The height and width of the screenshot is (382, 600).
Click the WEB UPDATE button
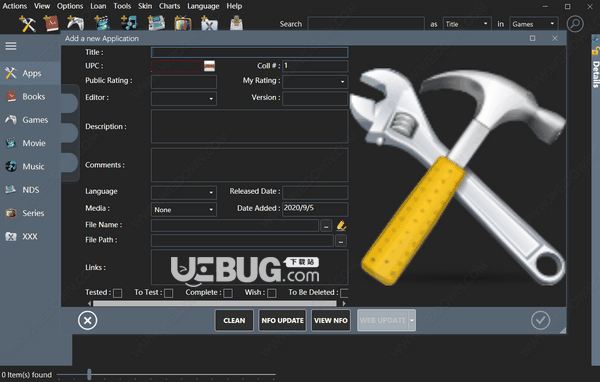(383, 320)
